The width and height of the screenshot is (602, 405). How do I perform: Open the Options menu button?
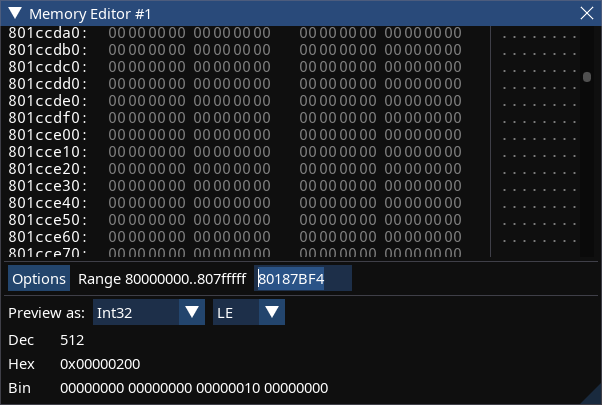[x=39, y=278]
